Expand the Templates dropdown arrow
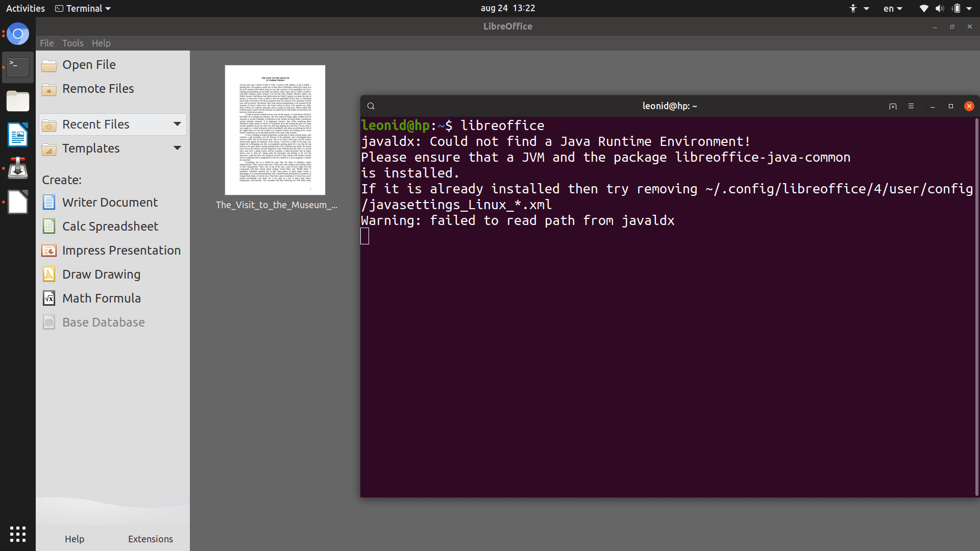Viewport: 980px width, 551px height. pyautogui.click(x=177, y=148)
